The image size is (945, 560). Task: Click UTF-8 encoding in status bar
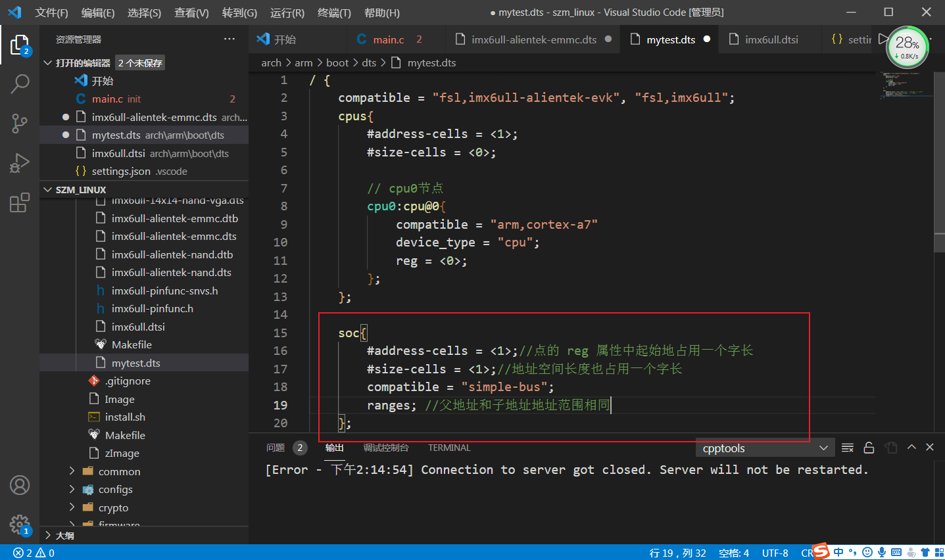[775, 553]
